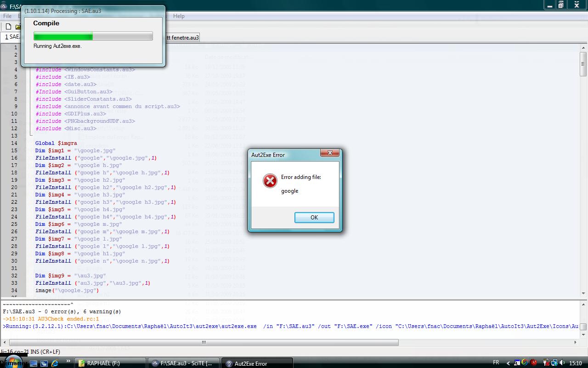Switch to the fenetre.au3 tab
Viewport: 588px width, 368px height.
pyautogui.click(x=183, y=37)
